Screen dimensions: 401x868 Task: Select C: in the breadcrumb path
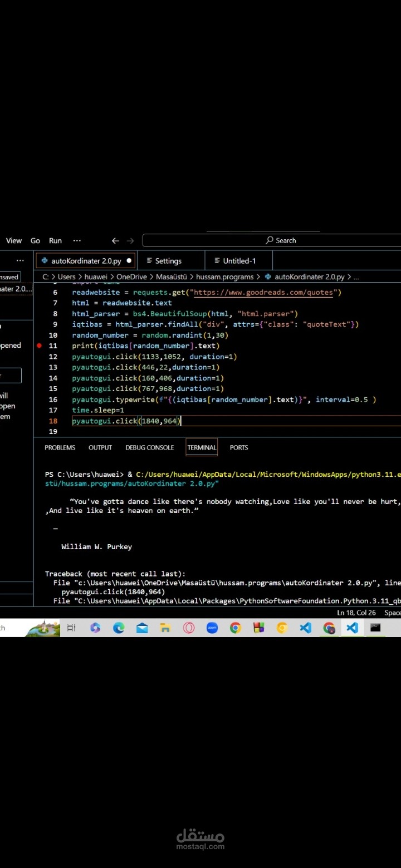46,277
